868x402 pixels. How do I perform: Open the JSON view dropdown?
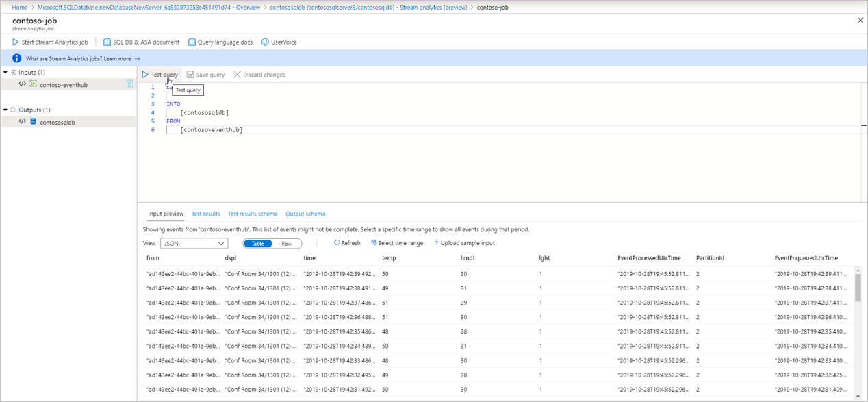click(x=194, y=244)
